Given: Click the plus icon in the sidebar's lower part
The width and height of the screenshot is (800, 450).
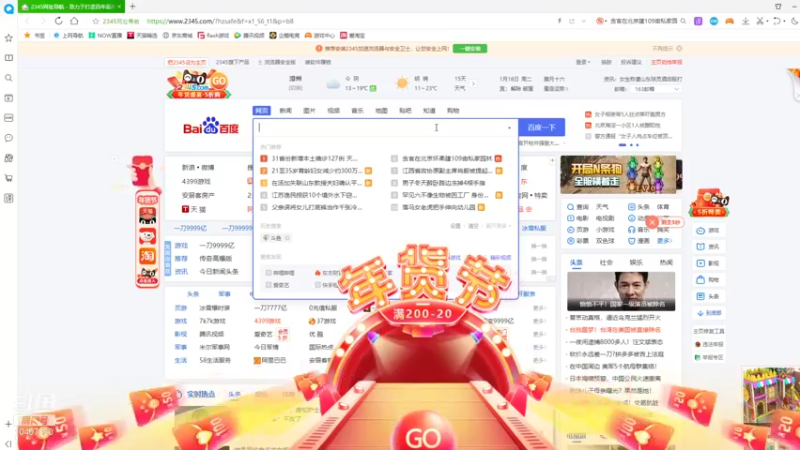Looking at the screenshot, I should tap(8, 424).
